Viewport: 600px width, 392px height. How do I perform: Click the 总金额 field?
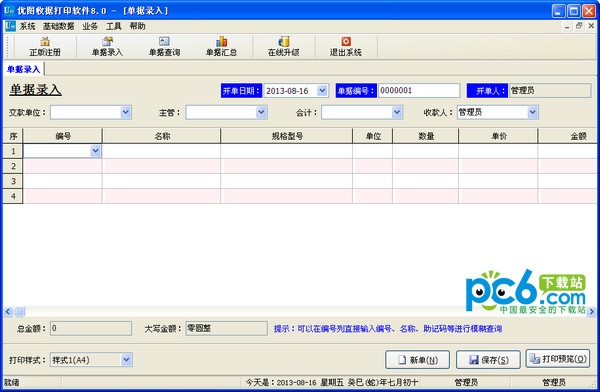point(91,328)
